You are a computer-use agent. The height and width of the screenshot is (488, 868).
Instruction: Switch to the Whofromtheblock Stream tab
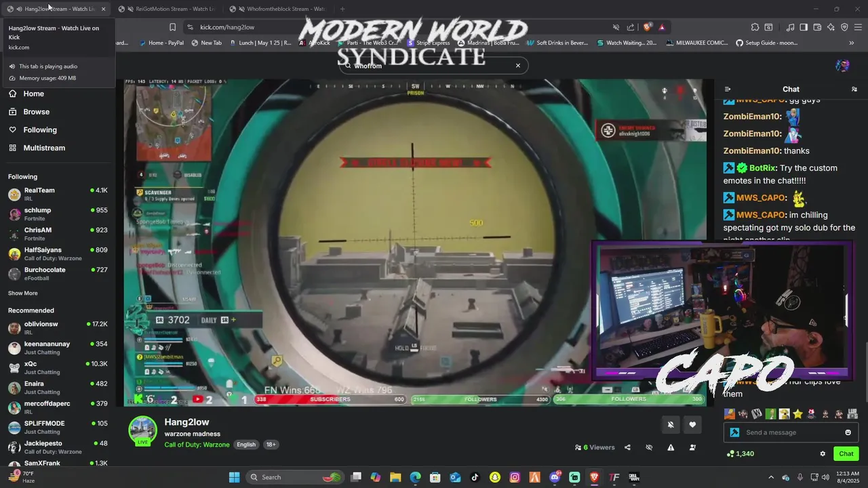point(278,9)
